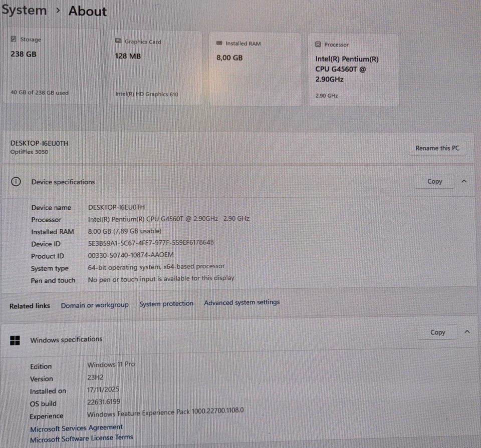The height and width of the screenshot is (448, 481).
Task: Click the Device name value DESKTOP-I6EU0TH
Action: click(116, 207)
